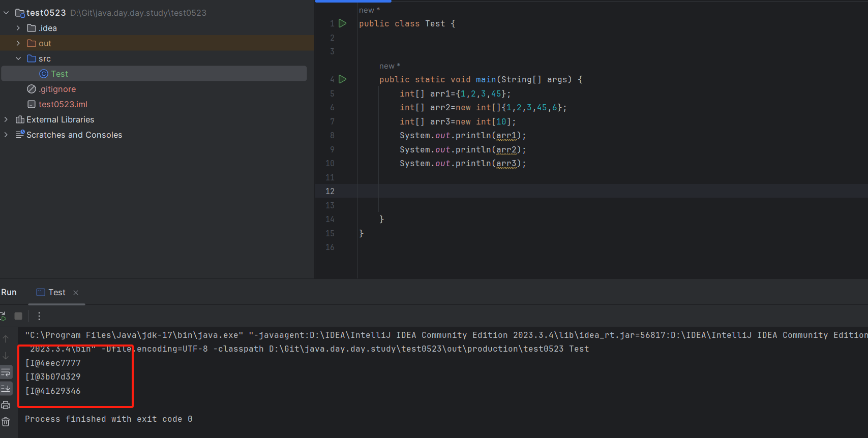Close the Test run tab

(x=76, y=293)
